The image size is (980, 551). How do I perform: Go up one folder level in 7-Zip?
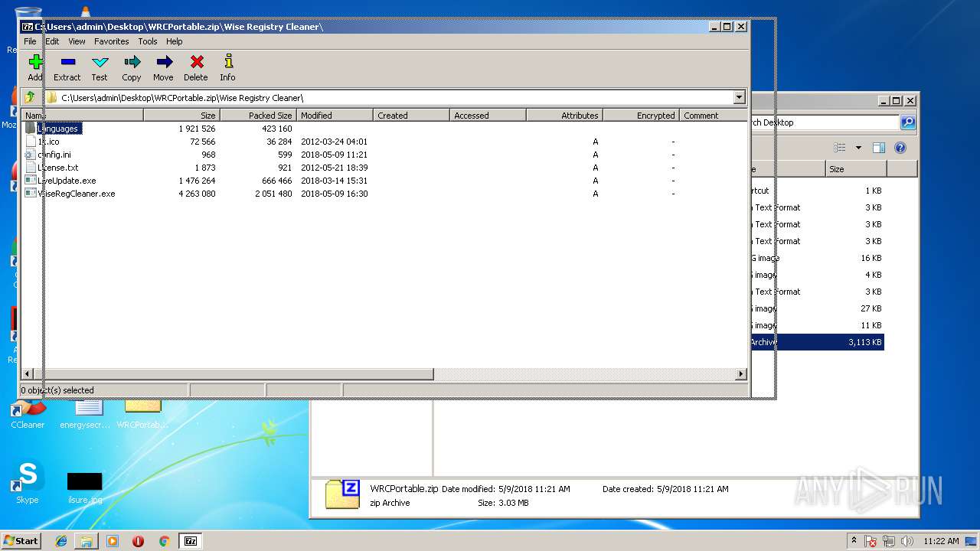(30, 97)
